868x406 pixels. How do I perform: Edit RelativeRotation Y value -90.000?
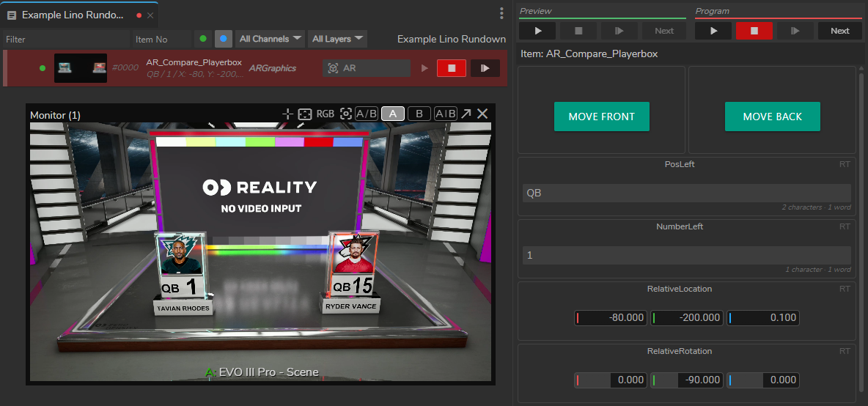coord(686,380)
